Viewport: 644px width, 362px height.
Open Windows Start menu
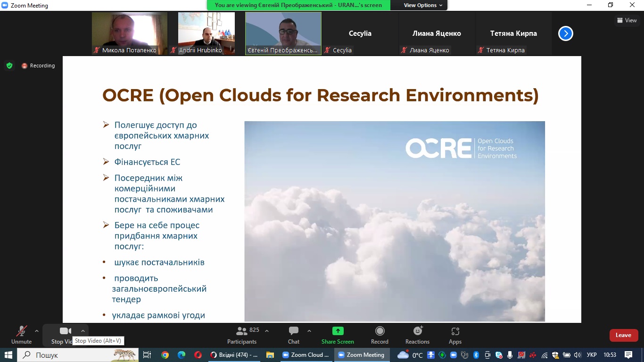click(x=8, y=355)
